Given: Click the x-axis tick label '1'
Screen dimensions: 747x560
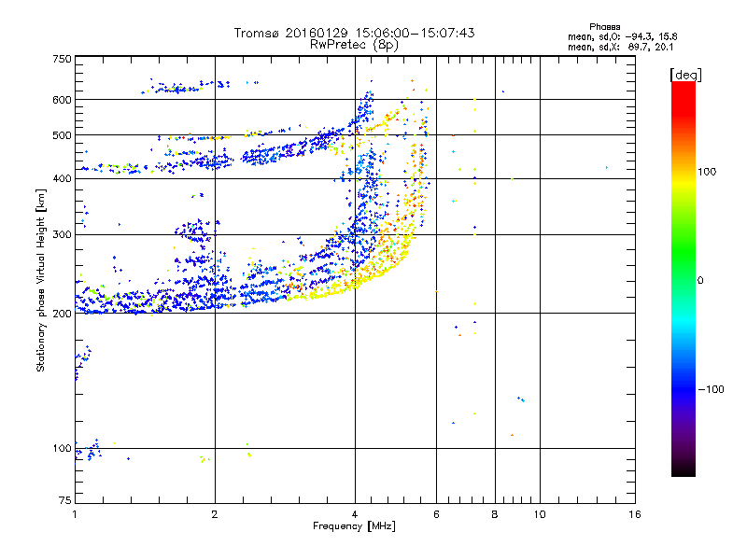Looking at the screenshot, I should tap(75, 514).
